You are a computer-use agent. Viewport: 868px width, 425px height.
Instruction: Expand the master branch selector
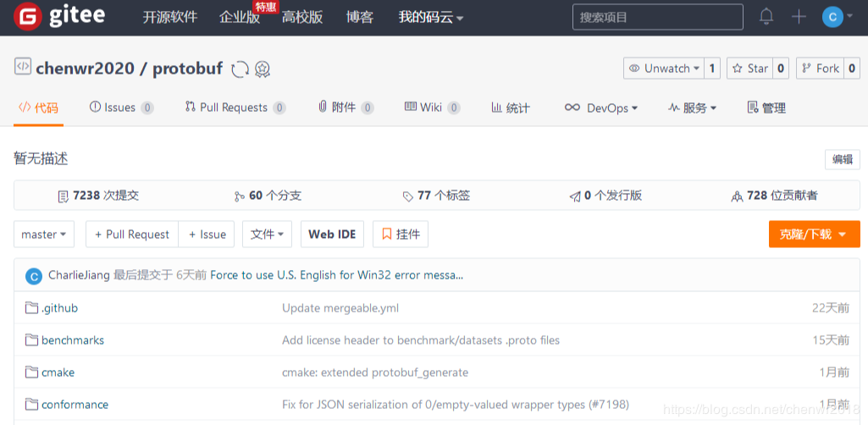point(44,234)
